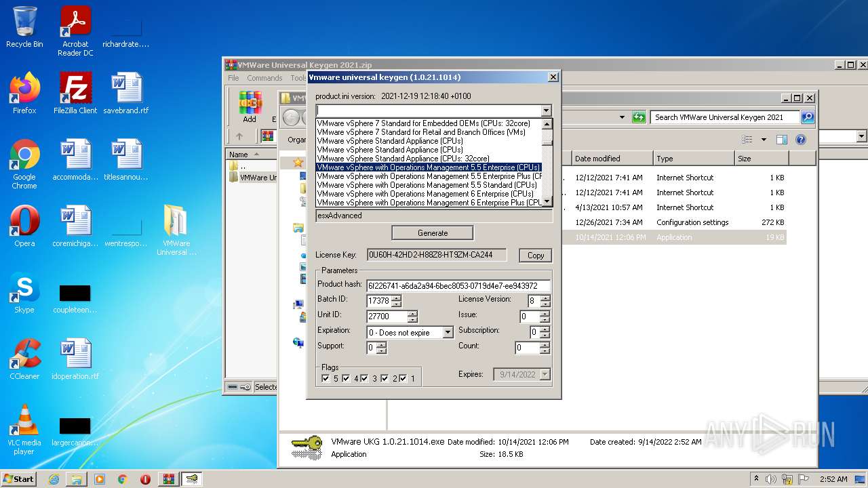868x488 pixels.
Task: Toggle flag 1 checkbox
Action: (x=403, y=378)
